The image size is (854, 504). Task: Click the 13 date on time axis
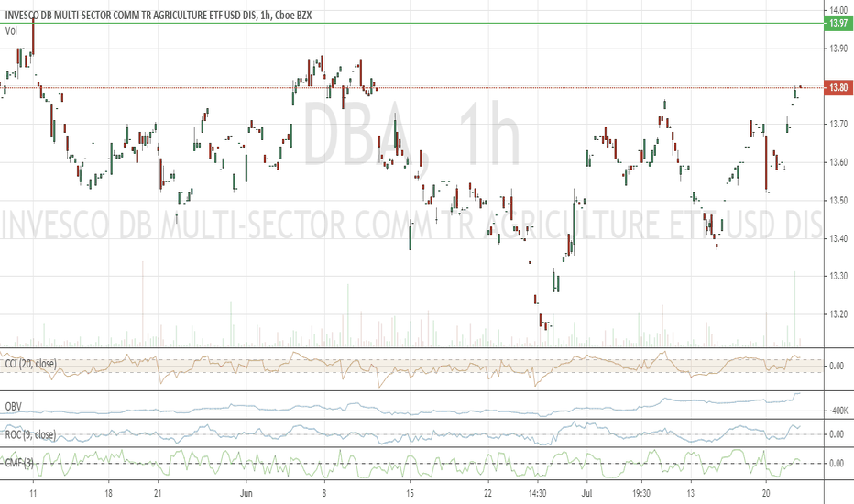pyautogui.click(x=691, y=494)
